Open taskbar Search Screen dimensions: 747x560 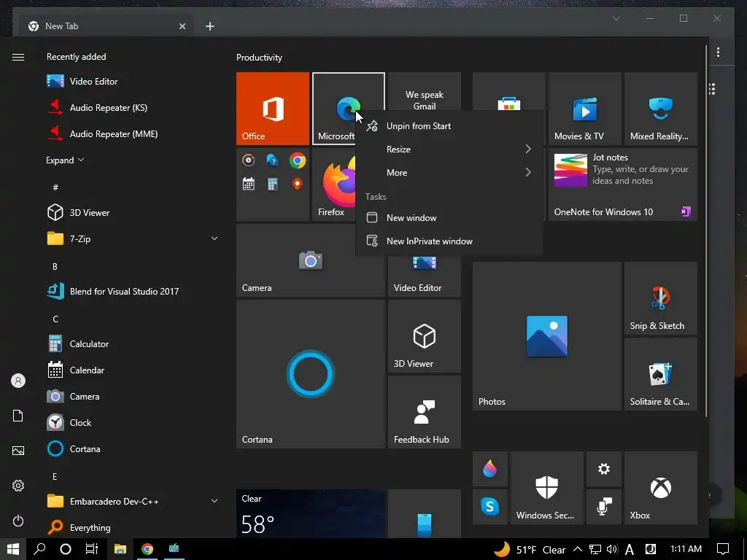pos(39,549)
